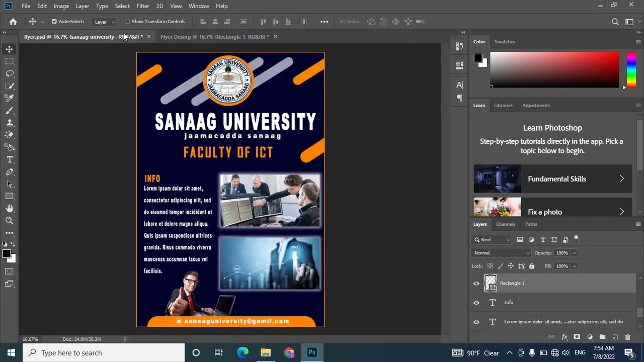This screenshot has height=362, width=644.
Task: Open the Filter menu
Action: click(143, 6)
